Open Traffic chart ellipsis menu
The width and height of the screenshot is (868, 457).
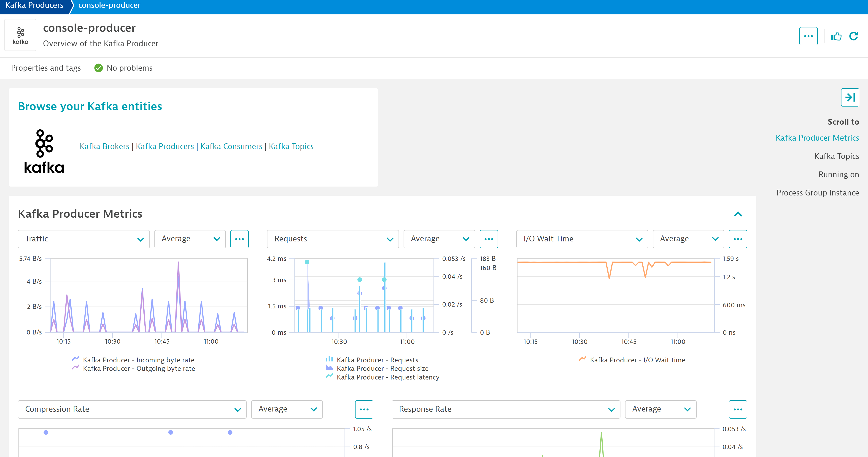click(x=239, y=239)
